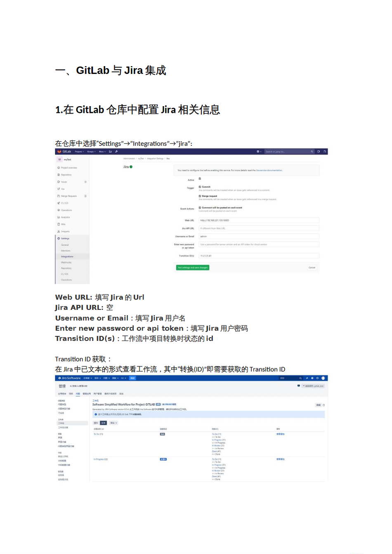
Task: Expand the Projects dropdown in GitLab navbar
Action: [79, 152]
